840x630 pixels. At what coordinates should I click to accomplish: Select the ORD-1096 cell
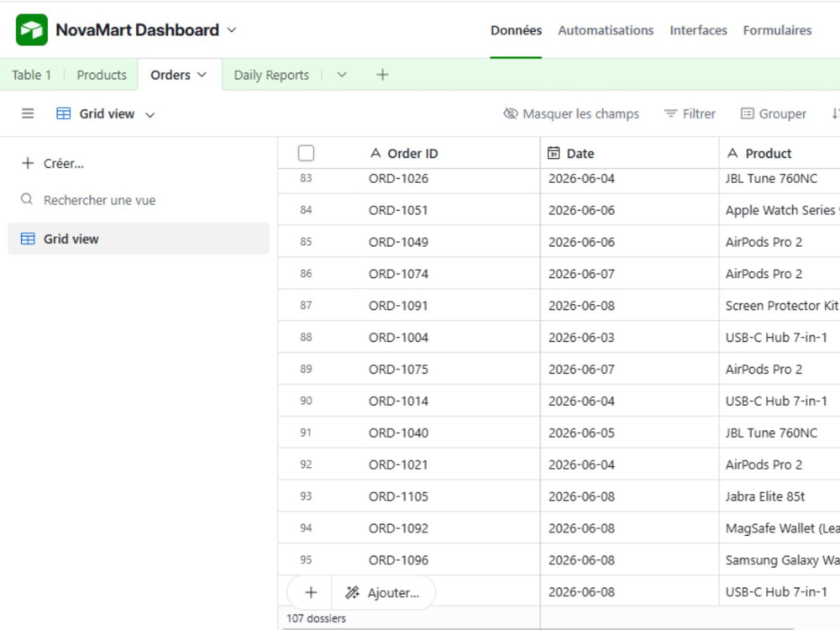coord(451,559)
